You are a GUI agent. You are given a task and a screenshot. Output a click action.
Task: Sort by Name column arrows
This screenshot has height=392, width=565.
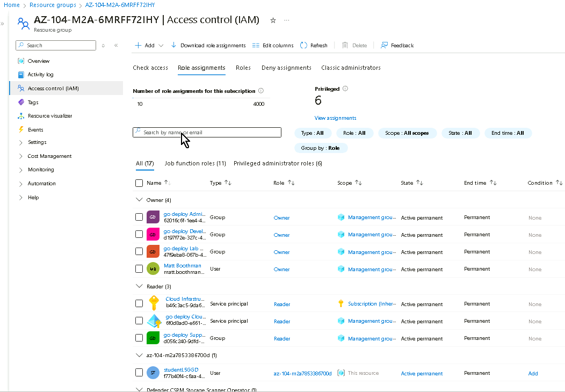168,183
